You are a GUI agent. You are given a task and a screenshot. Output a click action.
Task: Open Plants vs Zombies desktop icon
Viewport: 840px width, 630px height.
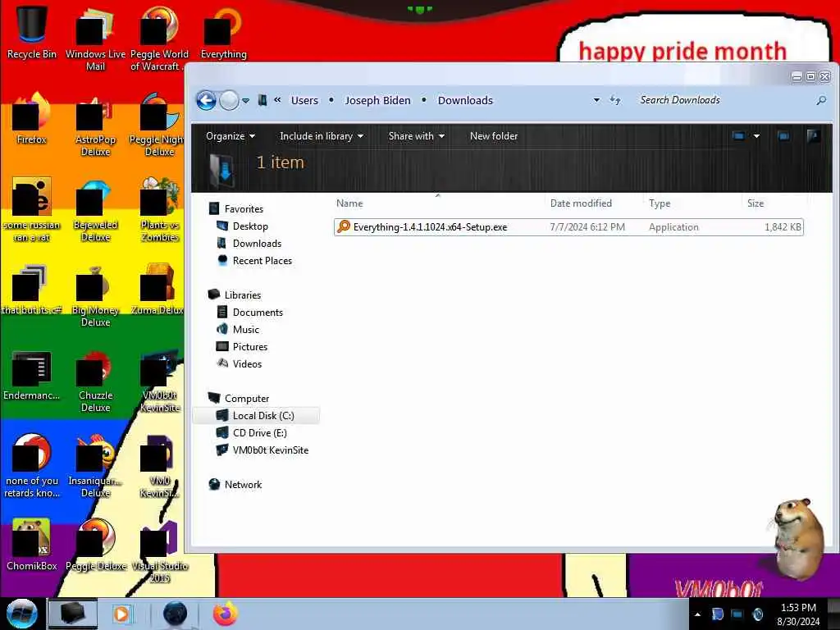(159, 209)
